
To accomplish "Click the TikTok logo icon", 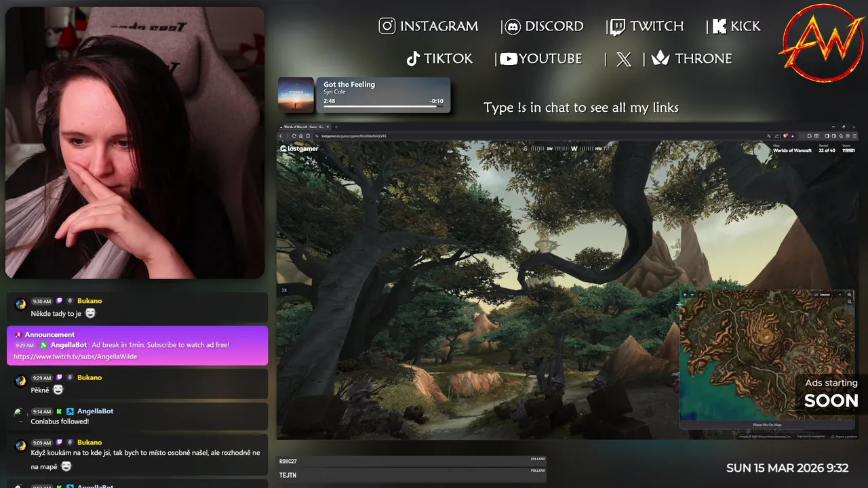I will click(413, 59).
